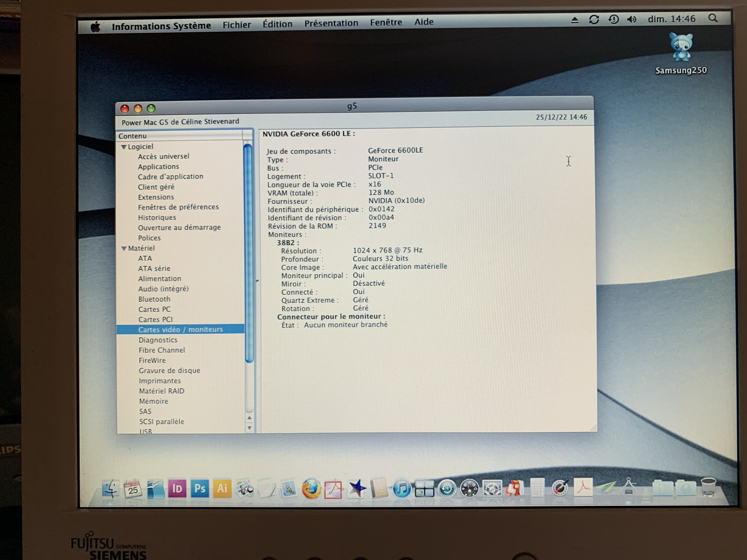
Task: Select Gravure de disque entry
Action: click(x=170, y=370)
